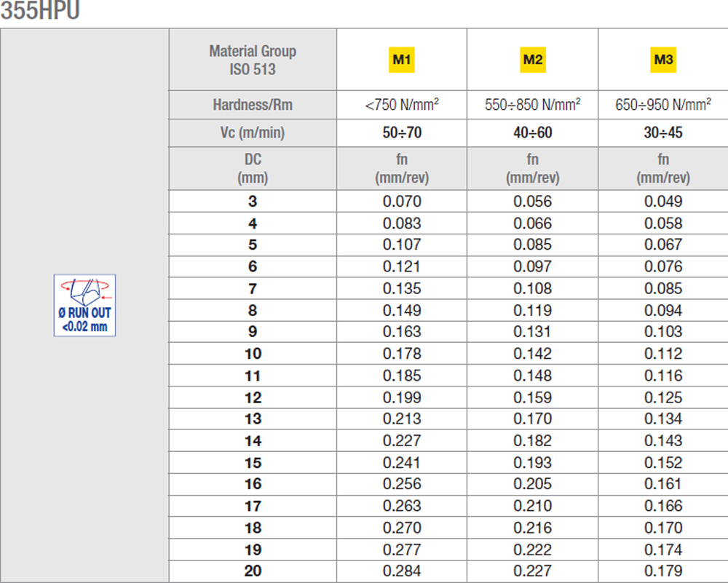This screenshot has width=728, height=583.
Task: Click feed value 0.199
Action: click(402, 397)
